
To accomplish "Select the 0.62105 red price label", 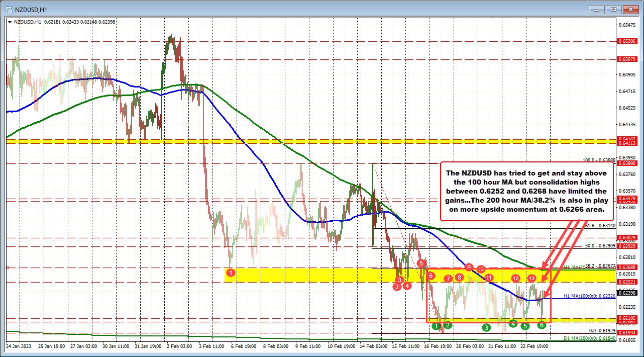I will (x=627, y=318).
